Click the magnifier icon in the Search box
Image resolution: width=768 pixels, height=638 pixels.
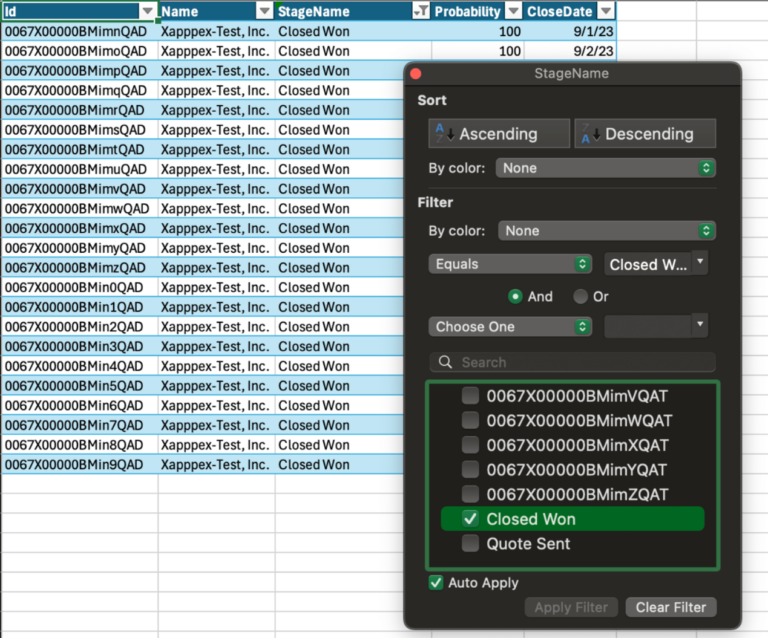pyautogui.click(x=445, y=362)
